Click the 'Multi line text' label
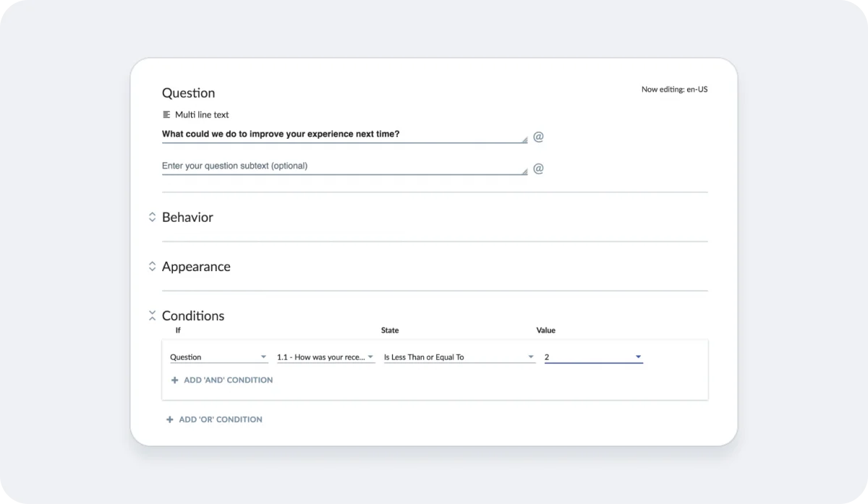This screenshot has height=504, width=868. 202,115
